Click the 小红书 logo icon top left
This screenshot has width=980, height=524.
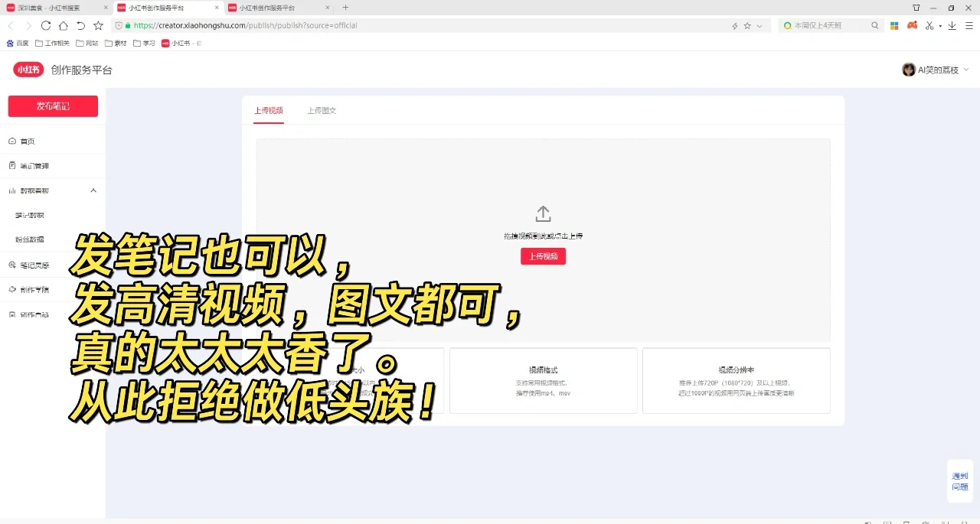(28, 69)
